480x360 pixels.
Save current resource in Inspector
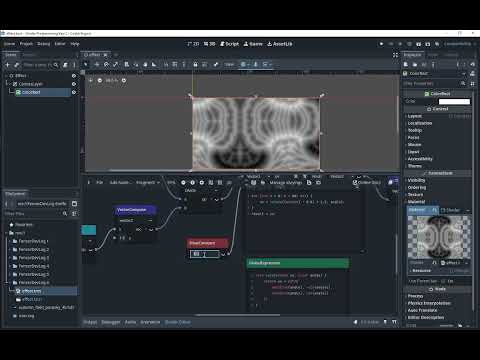coord(424,64)
